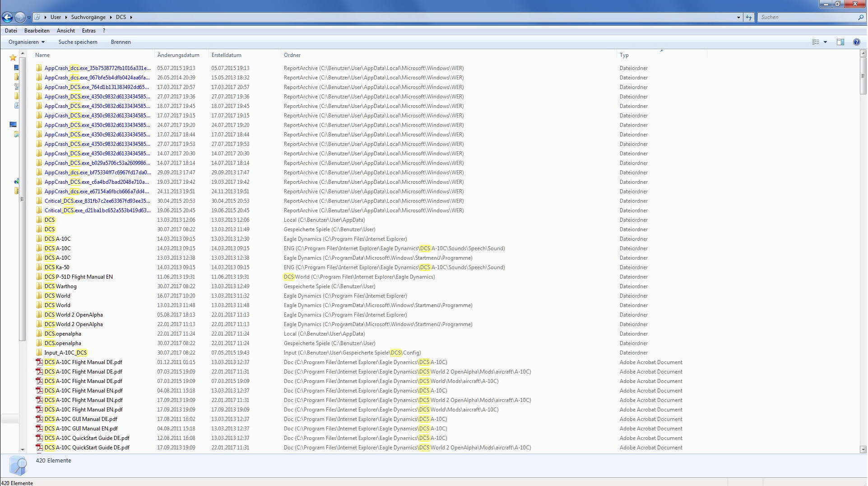
Task: Click PDF icon of DCS A-10C GUI Manual DE.pdf
Action: point(39,419)
